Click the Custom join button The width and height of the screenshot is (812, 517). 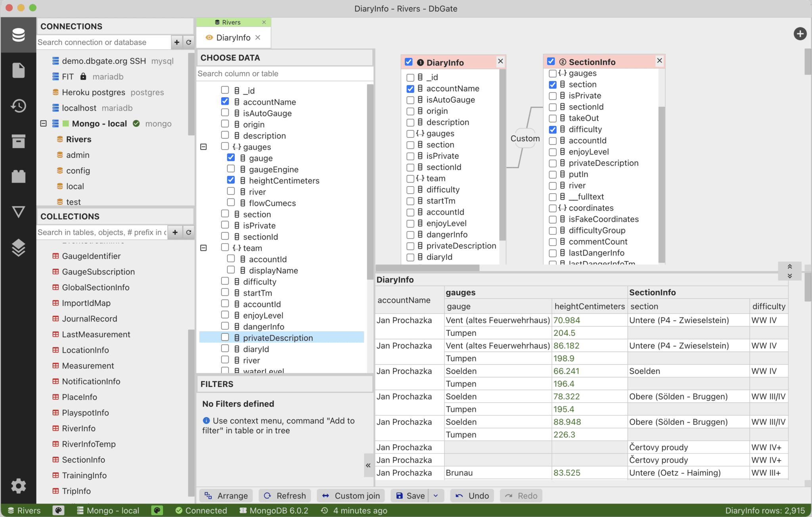click(x=350, y=496)
